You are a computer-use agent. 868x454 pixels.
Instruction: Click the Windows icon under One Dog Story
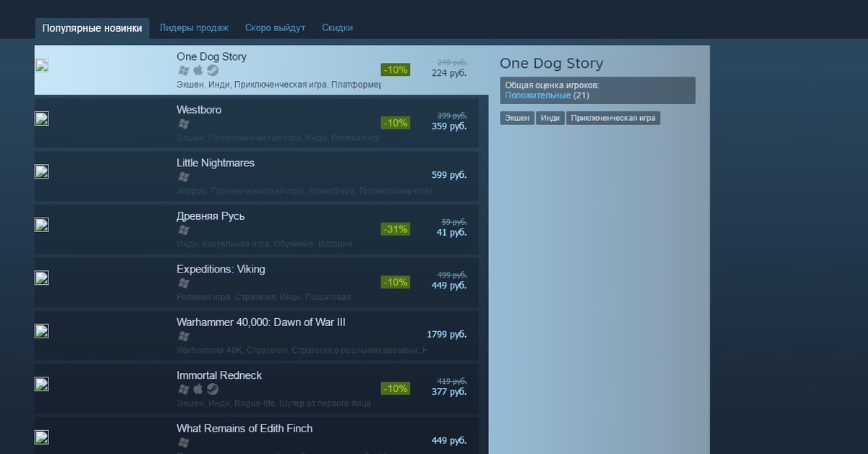[x=184, y=71]
